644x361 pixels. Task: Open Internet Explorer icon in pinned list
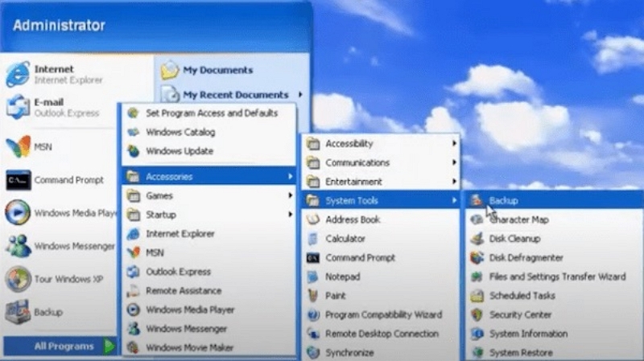[18, 74]
